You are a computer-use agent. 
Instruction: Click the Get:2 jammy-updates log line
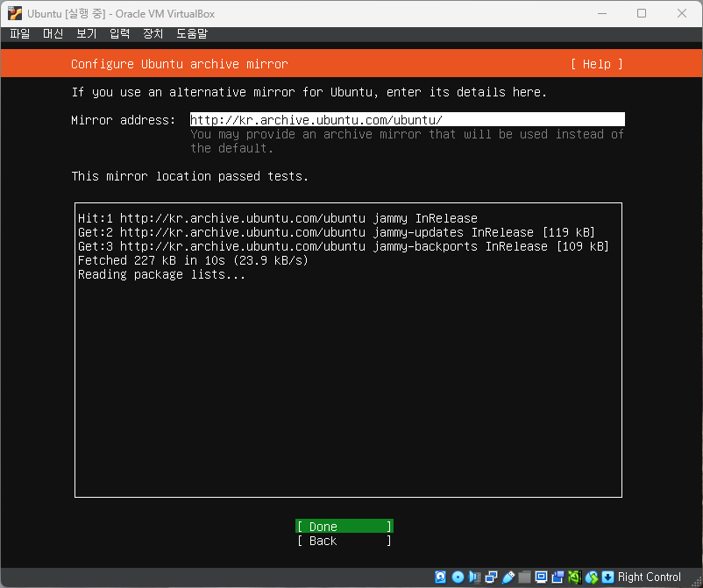337,232
